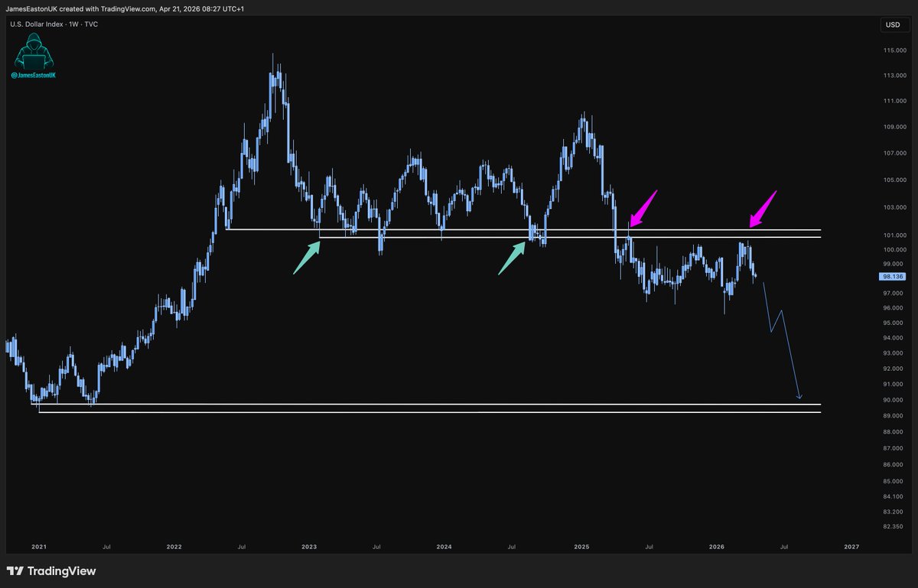
Task: Click the 115.000 price scale label
Action: pyautogui.click(x=894, y=50)
